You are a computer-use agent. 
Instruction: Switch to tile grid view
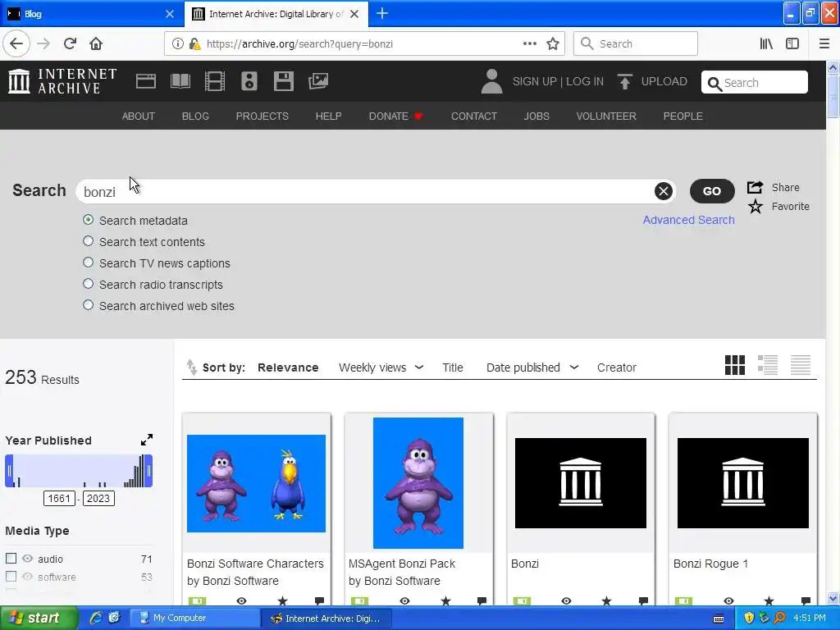(734, 365)
